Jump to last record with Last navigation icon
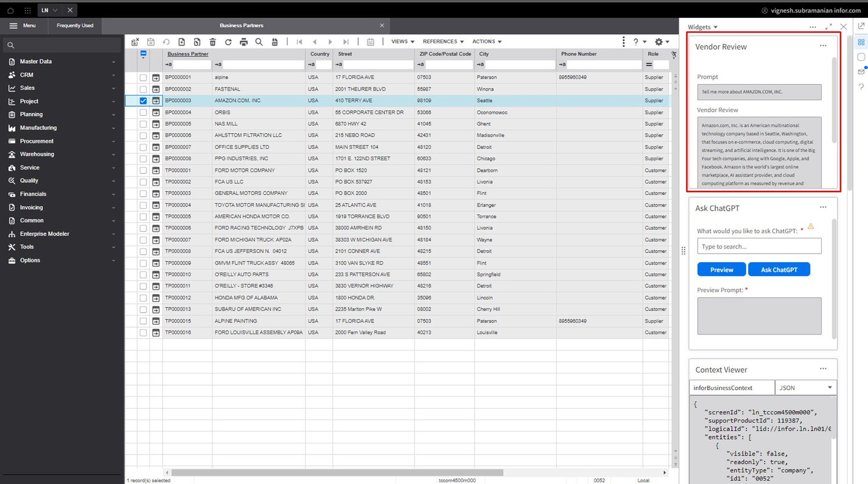Screen dimensions: 868x484 345,41
